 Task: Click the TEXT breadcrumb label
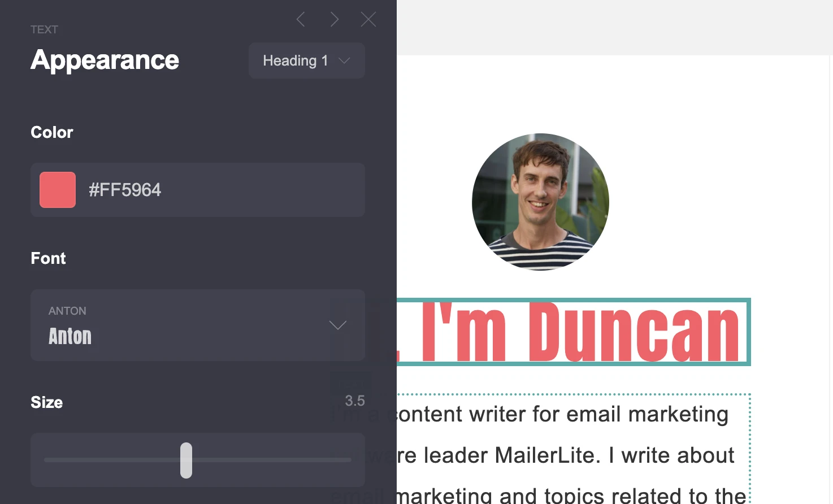44,29
